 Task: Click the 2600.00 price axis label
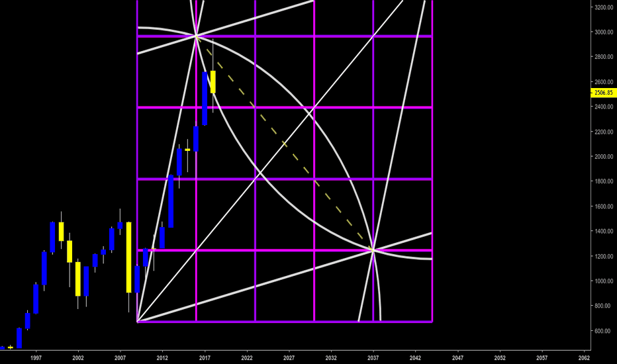pyautogui.click(x=604, y=82)
